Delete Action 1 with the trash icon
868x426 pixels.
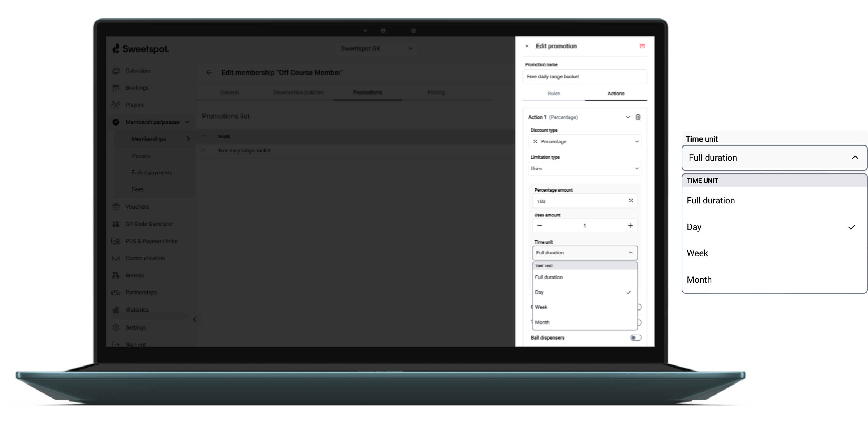tap(638, 117)
